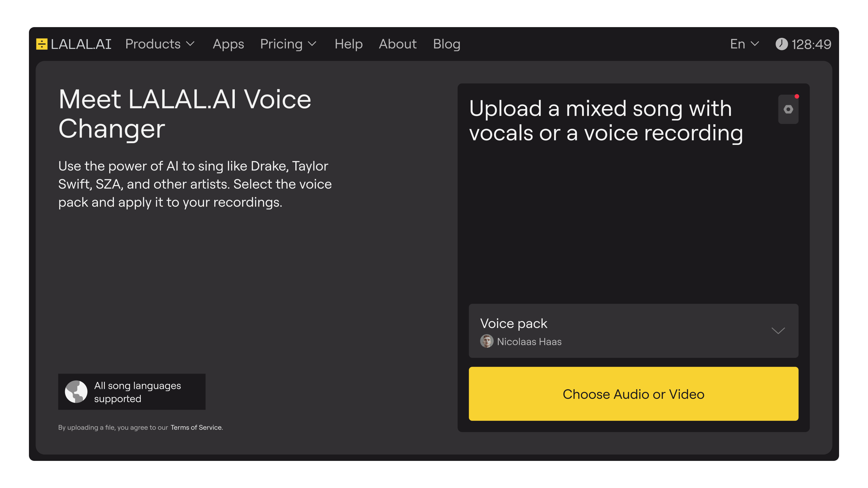Click the 128:49 remaining time counter
This screenshot has width=868, height=488.
(811, 45)
